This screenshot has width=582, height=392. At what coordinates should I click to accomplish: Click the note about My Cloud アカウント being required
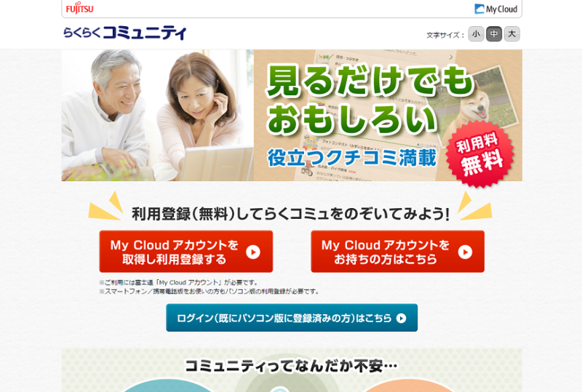pyautogui.click(x=178, y=282)
